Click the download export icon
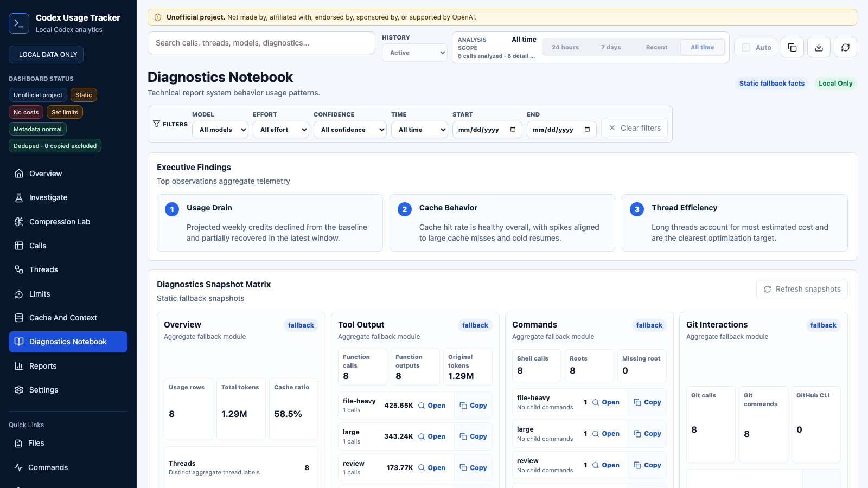868x488 pixels. 819,47
